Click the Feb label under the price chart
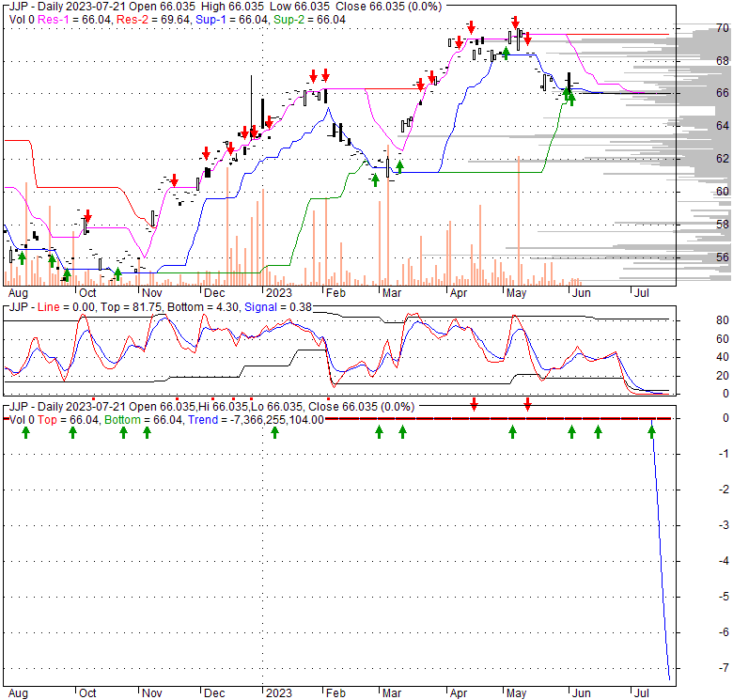Image resolution: width=733 pixels, height=700 pixels. (x=335, y=293)
